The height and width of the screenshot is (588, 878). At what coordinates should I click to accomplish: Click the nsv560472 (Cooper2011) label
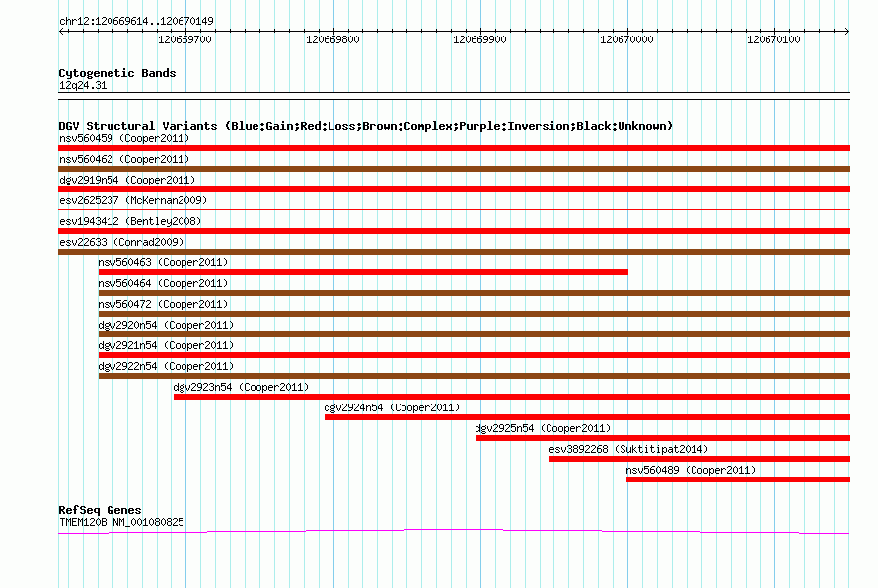tap(163, 304)
